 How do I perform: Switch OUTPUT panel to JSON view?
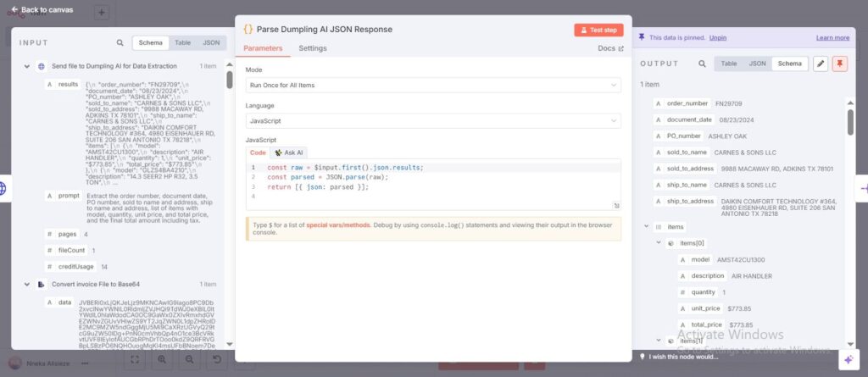[x=757, y=64]
